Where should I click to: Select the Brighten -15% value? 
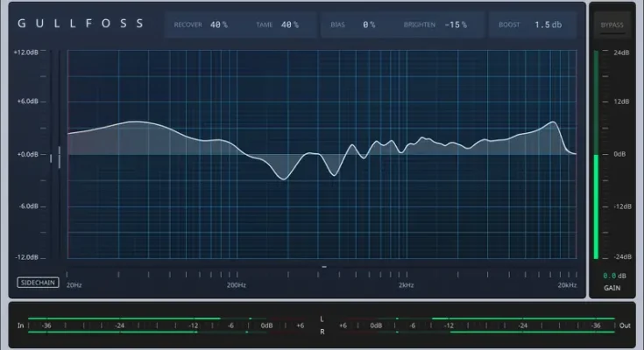453,24
